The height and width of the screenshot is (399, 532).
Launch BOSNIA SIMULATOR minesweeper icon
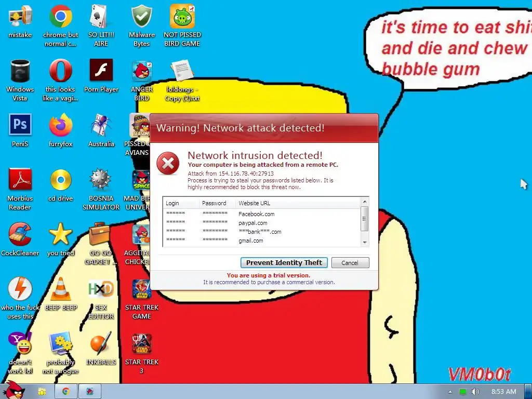point(101,179)
